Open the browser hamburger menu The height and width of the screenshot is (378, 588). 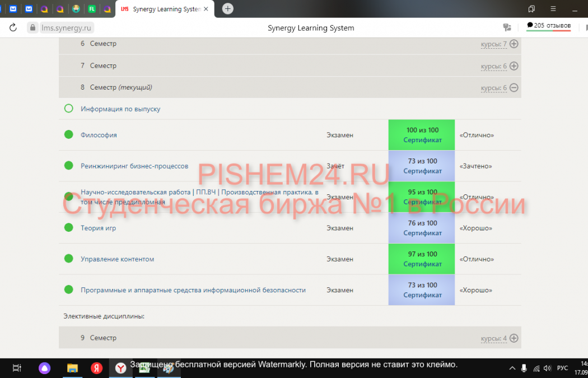click(553, 9)
